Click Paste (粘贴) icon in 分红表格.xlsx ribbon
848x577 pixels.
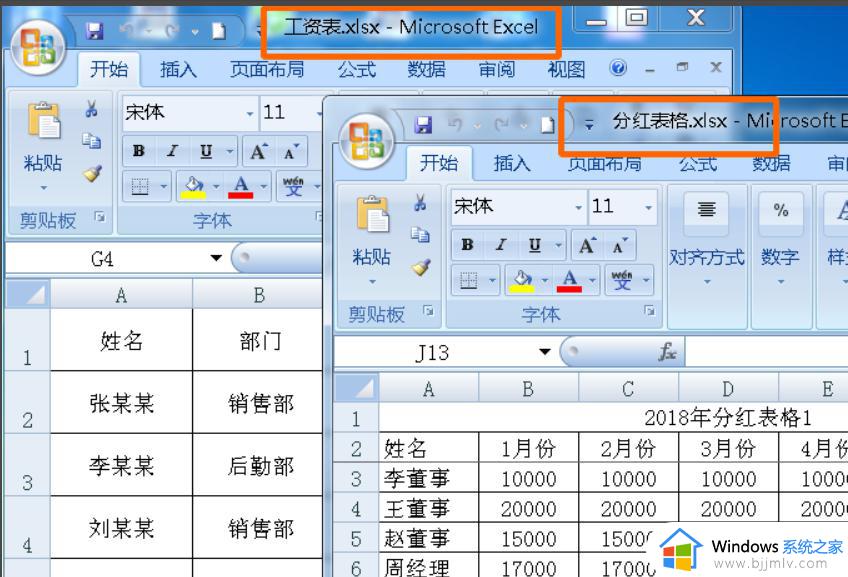tap(372, 214)
